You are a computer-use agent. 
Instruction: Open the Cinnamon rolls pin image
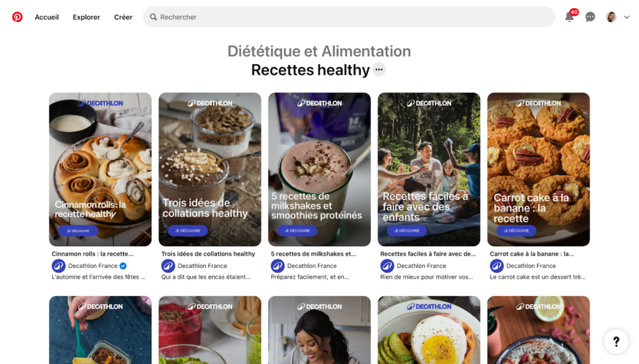pos(100,170)
